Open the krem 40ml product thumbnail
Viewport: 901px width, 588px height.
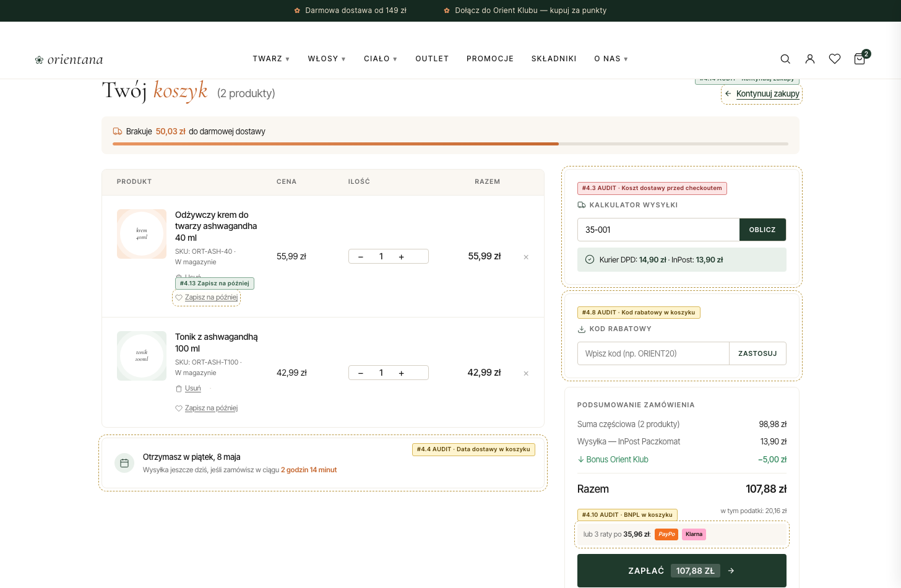[142, 234]
